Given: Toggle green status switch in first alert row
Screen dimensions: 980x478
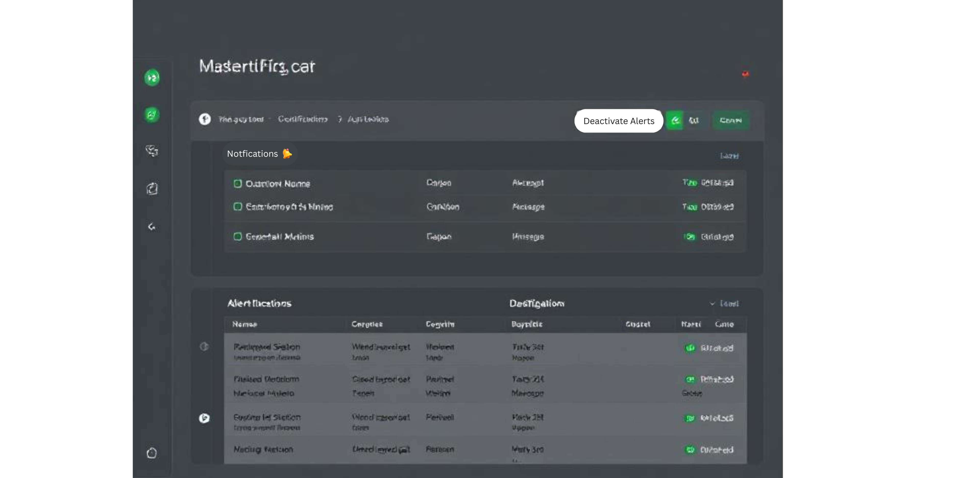Looking at the screenshot, I should pyautogui.click(x=690, y=348).
